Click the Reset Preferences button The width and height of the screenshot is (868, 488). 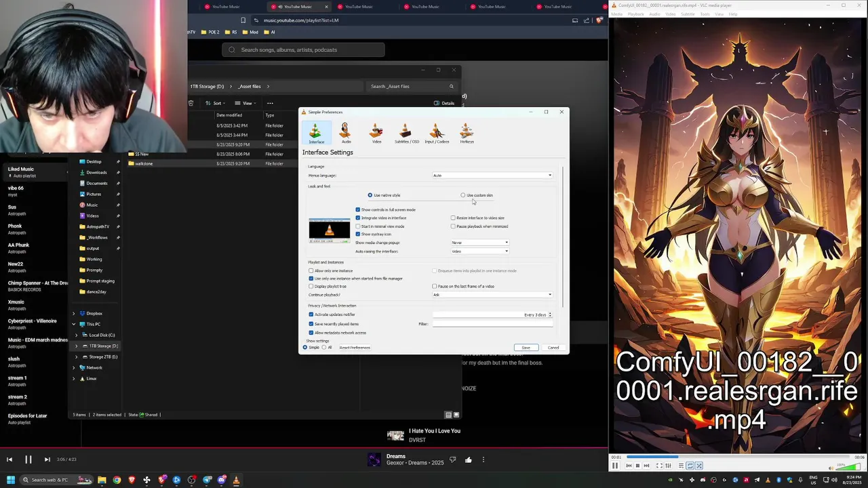pyautogui.click(x=355, y=348)
